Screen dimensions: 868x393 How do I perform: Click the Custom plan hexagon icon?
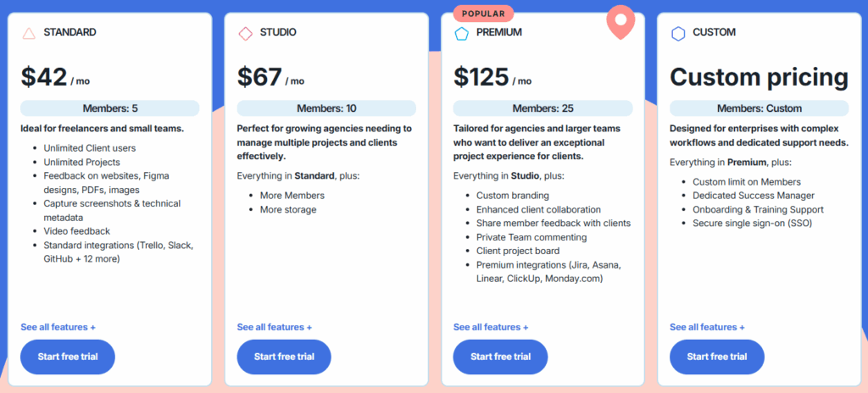[x=678, y=34]
